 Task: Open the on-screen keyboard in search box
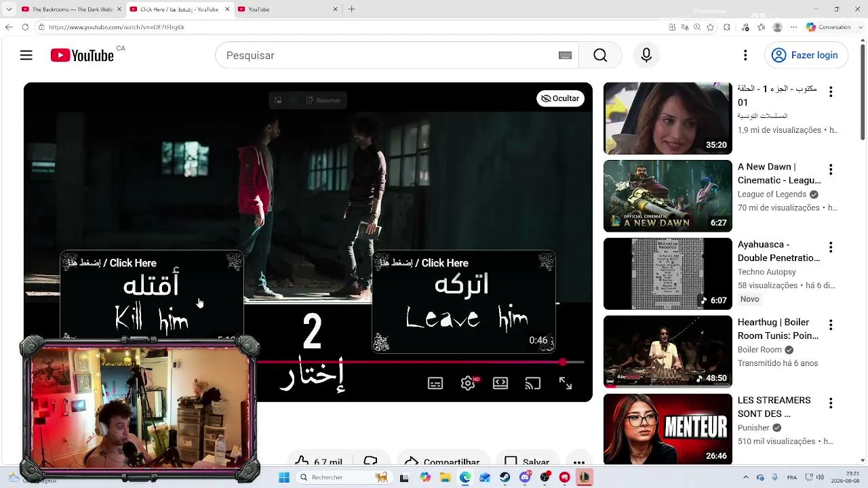click(565, 56)
